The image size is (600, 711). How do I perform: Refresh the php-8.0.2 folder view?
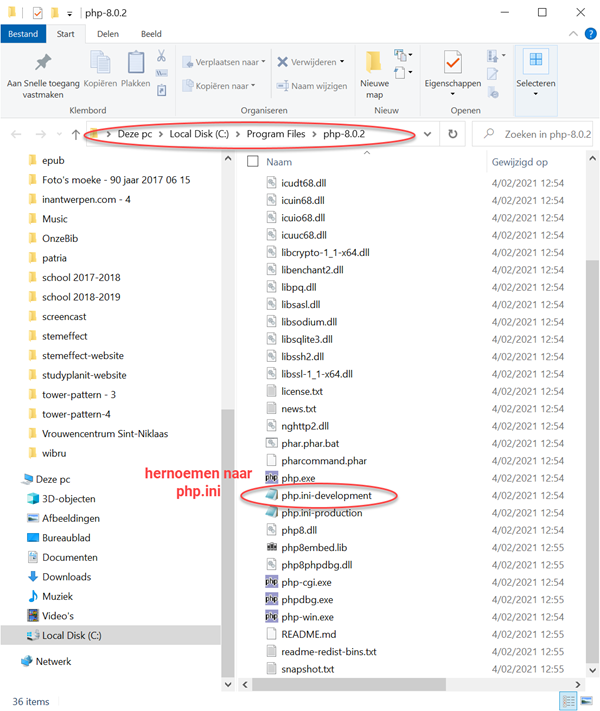453,134
